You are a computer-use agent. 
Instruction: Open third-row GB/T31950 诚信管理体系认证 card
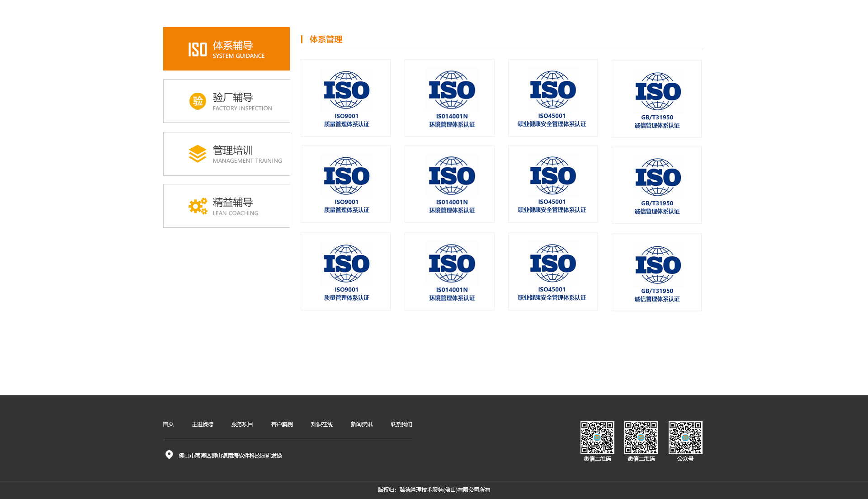[x=656, y=272]
